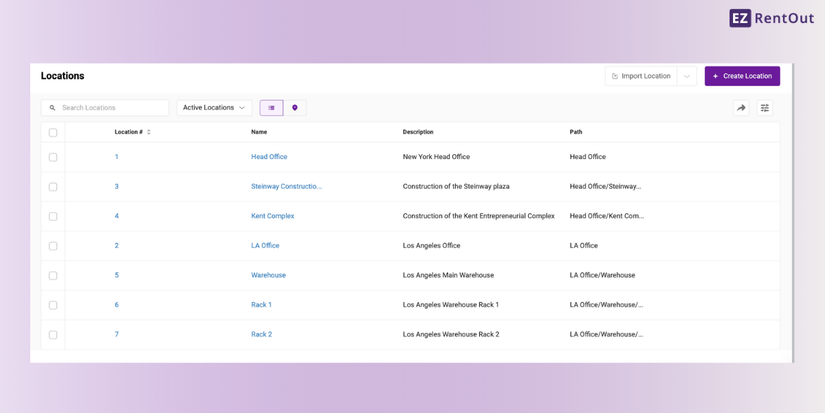The height and width of the screenshot is (413, 825).
Task: Select the Warehouse row checkbox
Action: [x=53, y=275]
